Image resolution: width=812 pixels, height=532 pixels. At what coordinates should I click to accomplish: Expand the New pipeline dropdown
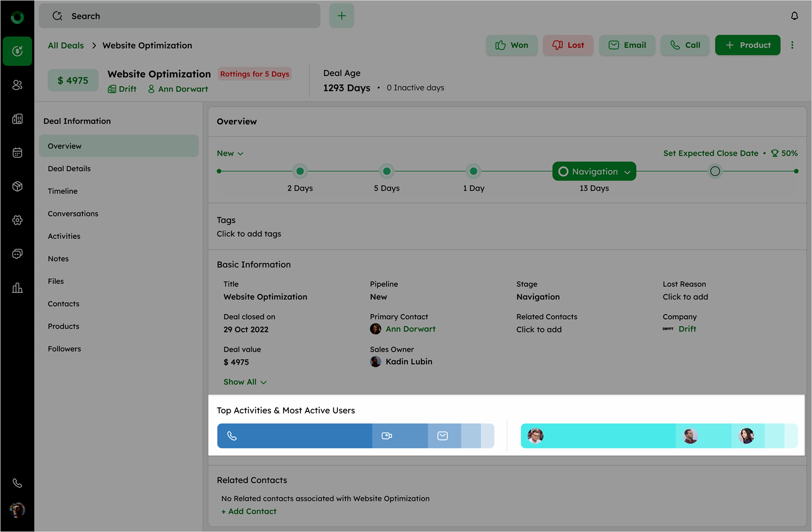[230, 154]
